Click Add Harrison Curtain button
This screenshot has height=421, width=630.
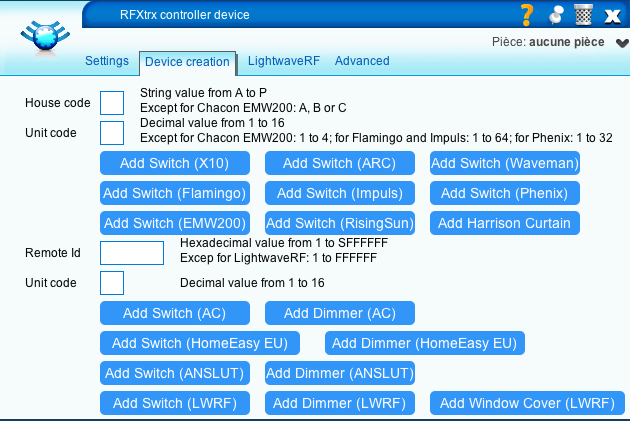(x=505, y=223)
